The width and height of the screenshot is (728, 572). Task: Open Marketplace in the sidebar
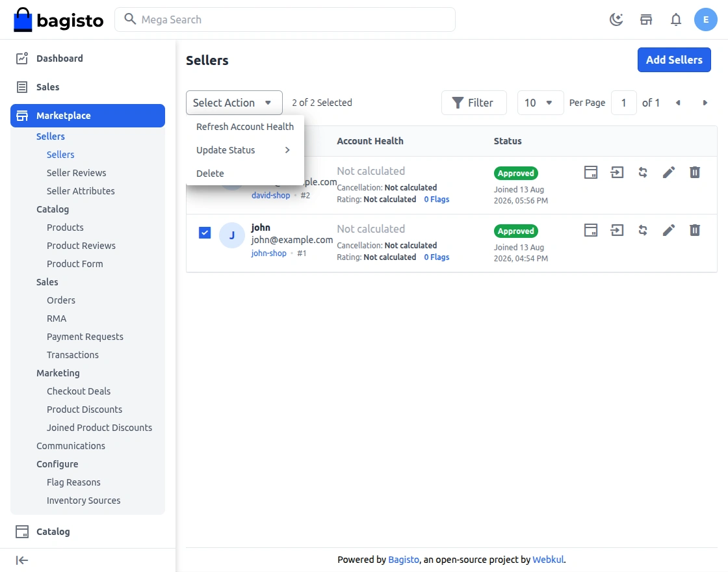(x=88, y=116)
